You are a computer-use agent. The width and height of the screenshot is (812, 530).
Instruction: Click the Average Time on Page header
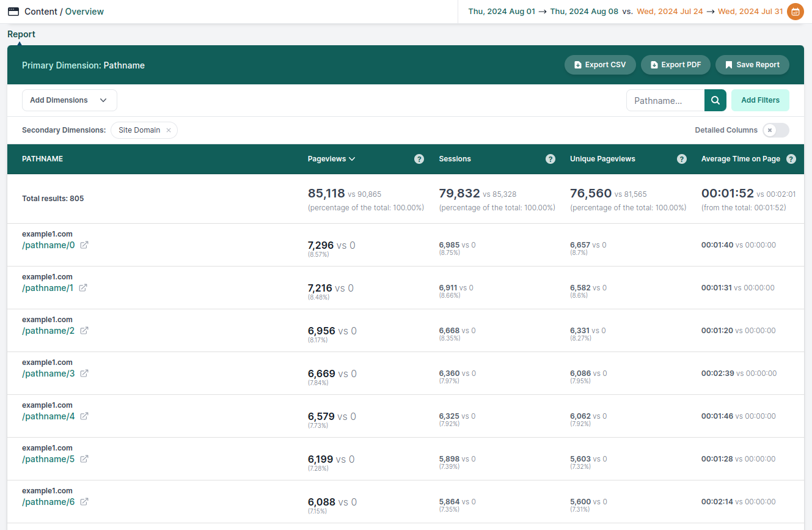(x=741, y=159)
